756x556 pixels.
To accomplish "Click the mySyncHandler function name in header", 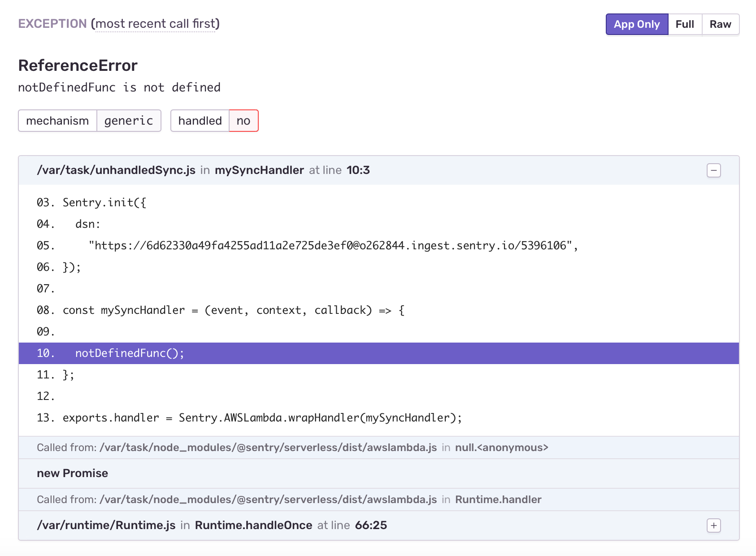I will tap(259, 170).
